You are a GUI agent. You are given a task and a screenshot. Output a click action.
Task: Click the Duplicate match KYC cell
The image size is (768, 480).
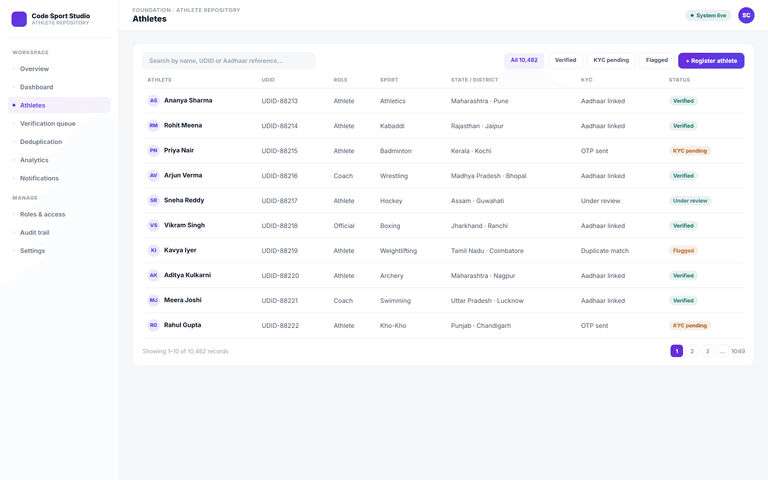click(x=605, y=251)
